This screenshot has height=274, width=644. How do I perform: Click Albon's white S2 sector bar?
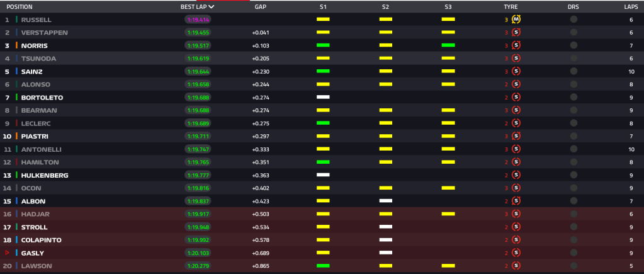pos(386,201)
